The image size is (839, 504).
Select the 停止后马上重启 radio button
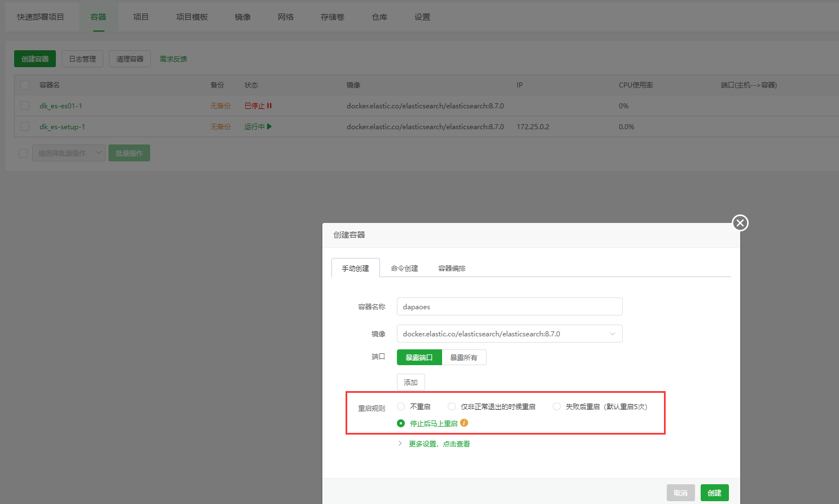pyautogui.click(x=401, y=423)
